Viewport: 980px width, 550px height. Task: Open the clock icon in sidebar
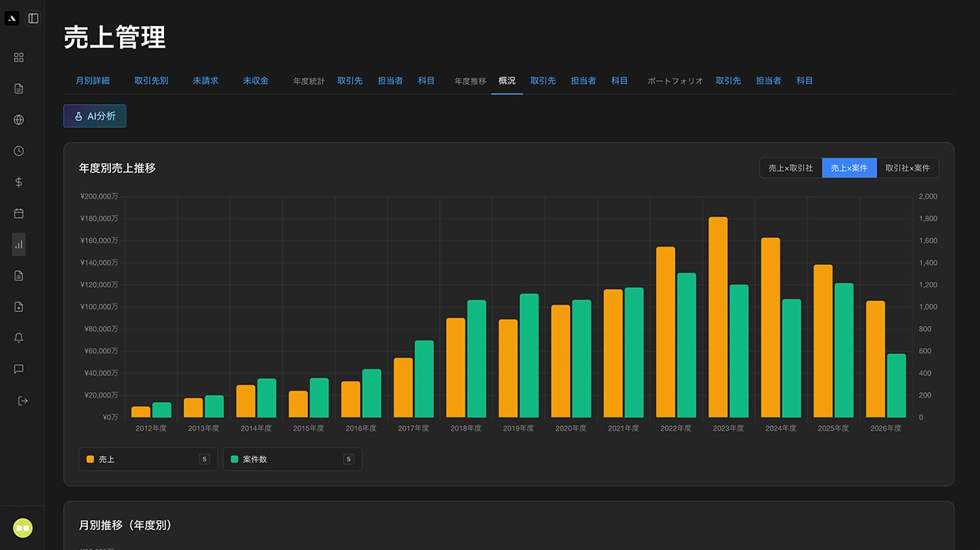point(18,151)
